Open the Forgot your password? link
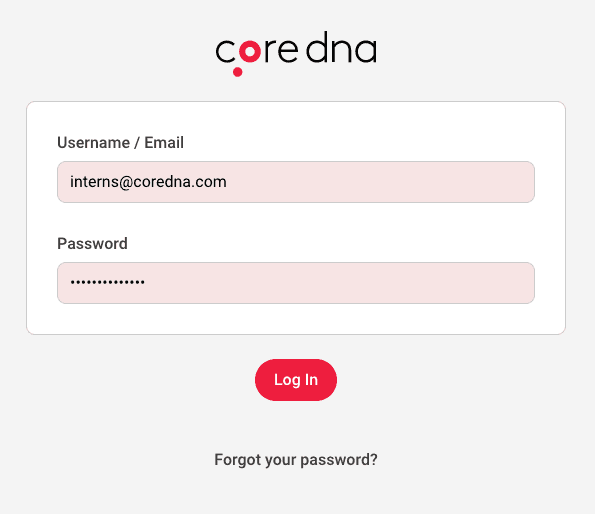 (x=296, y=460)
